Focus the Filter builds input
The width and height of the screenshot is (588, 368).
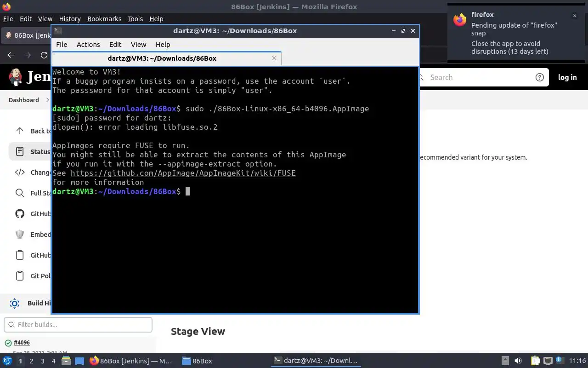pyautogui.click(x=78, y=325)
